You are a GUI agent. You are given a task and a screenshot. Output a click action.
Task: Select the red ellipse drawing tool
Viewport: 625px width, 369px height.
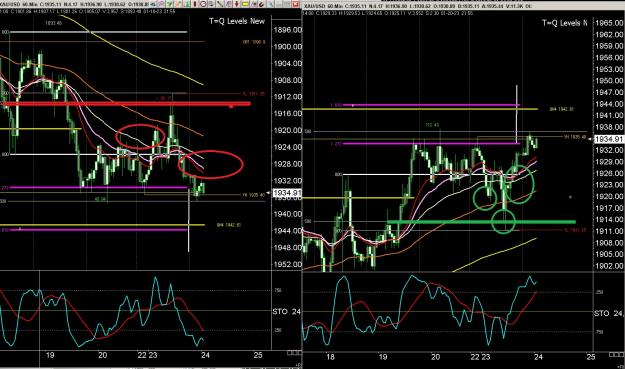[x=203, y=4]
